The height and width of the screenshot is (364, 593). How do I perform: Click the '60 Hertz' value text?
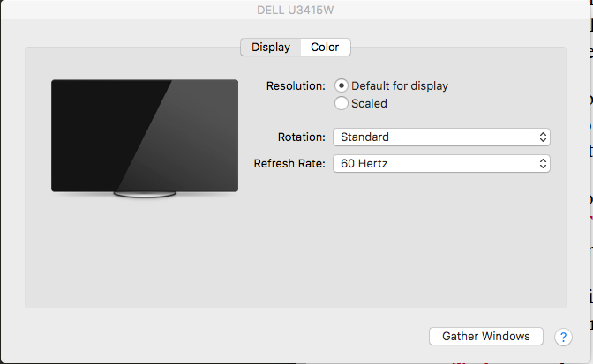click(x=364, y=164)
